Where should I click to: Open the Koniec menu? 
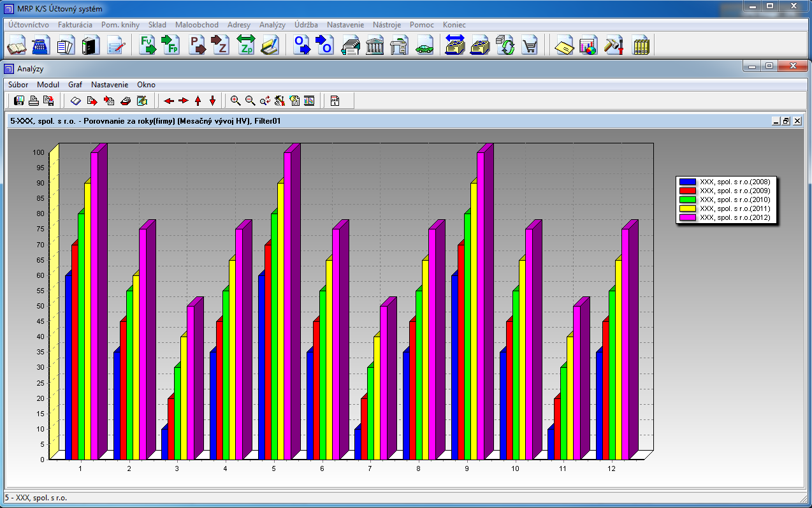(x=454, y=25)
